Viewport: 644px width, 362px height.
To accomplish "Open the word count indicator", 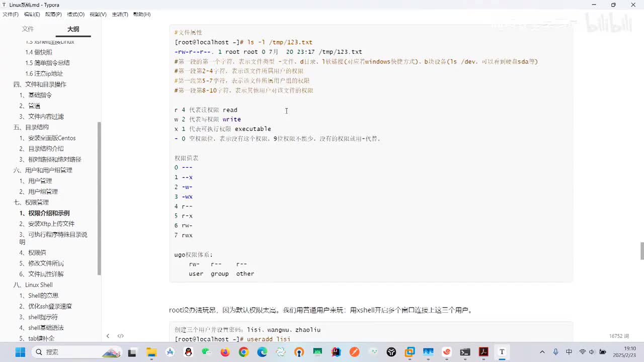I will (619, 336).
